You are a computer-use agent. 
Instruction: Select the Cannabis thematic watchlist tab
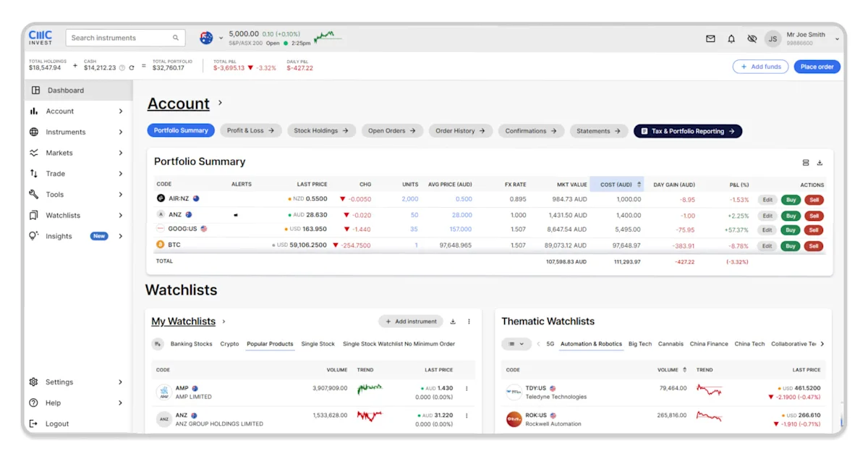coord(671,344)
